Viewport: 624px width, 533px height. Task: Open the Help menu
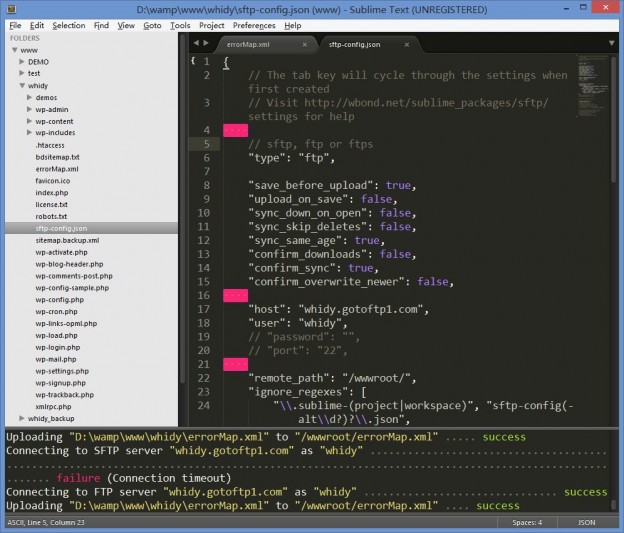(292, 25)
